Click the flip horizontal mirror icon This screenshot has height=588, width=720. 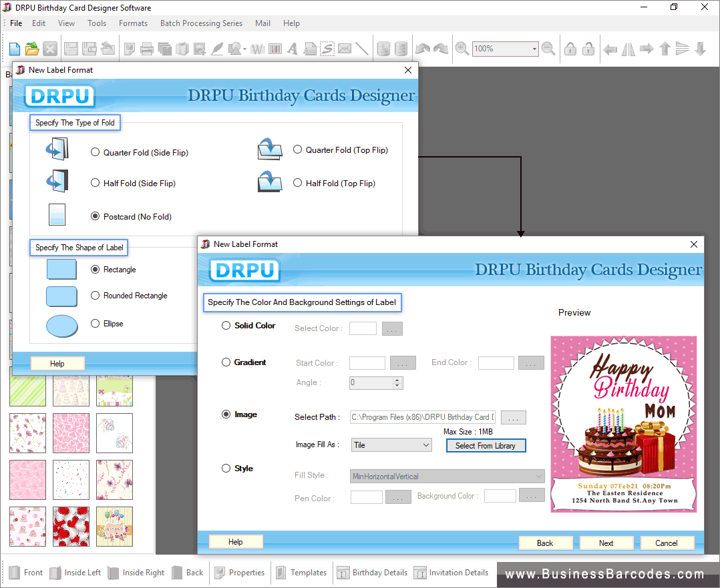tap(628, 49)
